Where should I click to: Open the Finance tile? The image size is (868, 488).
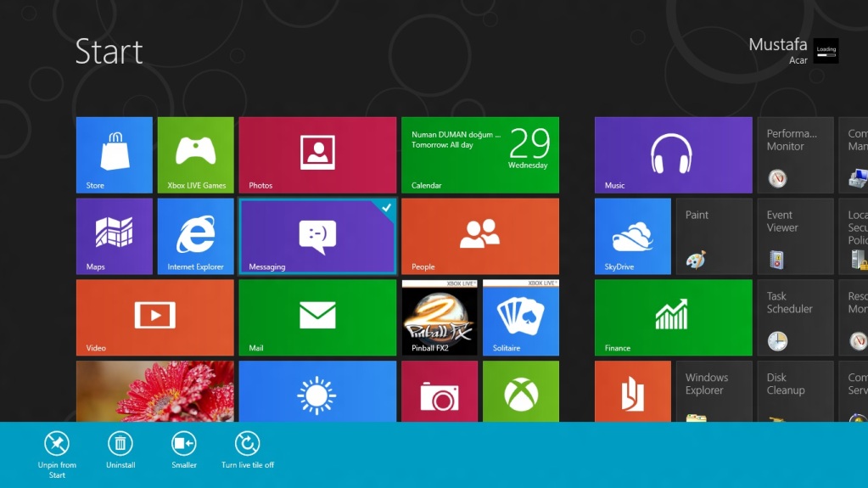click(673, 317)
